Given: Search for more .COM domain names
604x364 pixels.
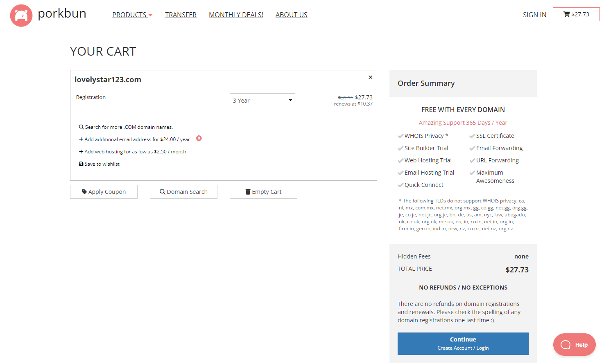Looking at the screenshot, I should pos(126,127).
